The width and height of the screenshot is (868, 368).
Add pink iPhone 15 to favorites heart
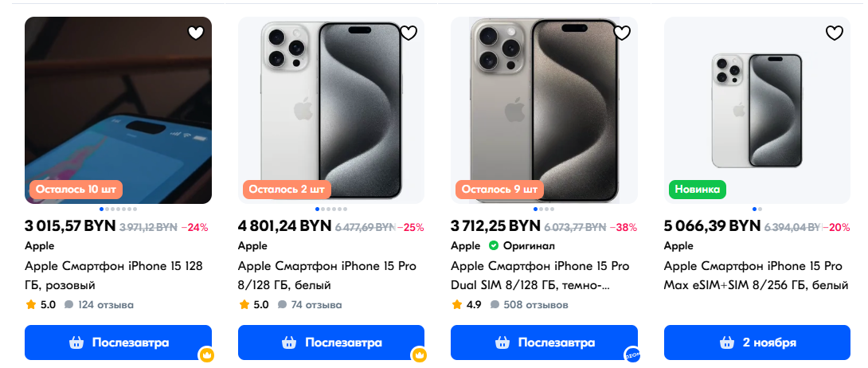point(196,33)
